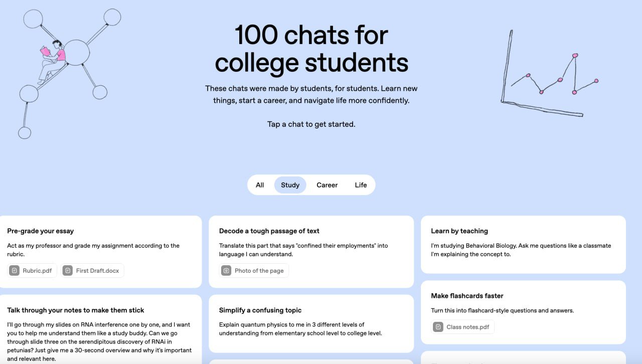Switch to the All tab
Viewport: 642px width, 364px height.
(260, 185)
